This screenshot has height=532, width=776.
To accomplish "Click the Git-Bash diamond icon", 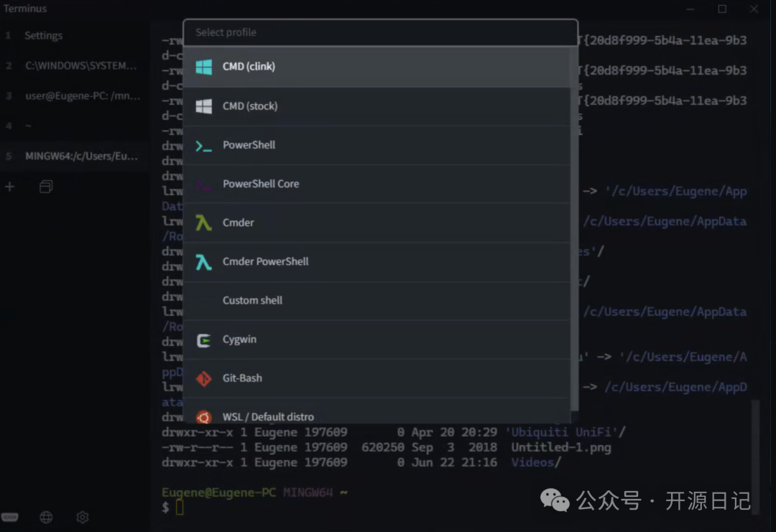I will pos(203,379).
